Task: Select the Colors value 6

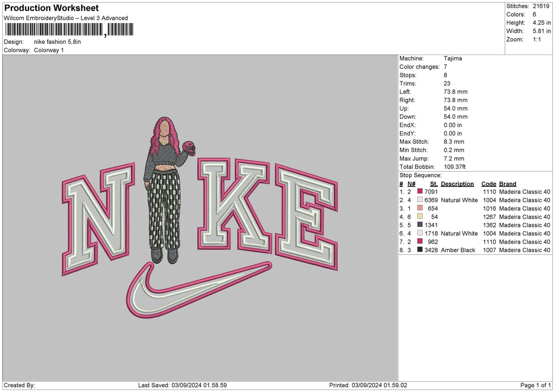Action: (x=535, y=14)
